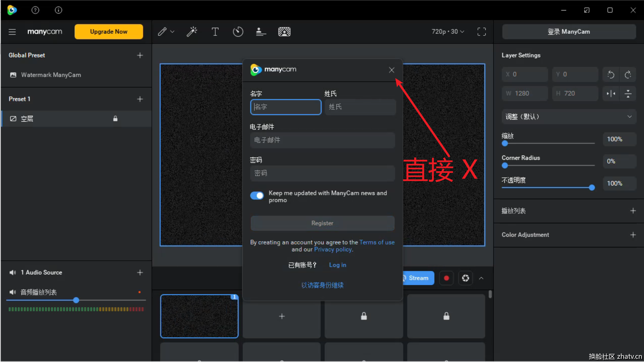Rotate layer clockwise

(628, 74)
